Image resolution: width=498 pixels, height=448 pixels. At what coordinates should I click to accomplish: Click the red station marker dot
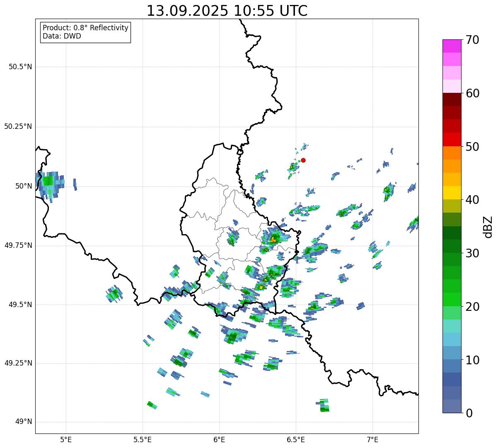click(303, 160)
